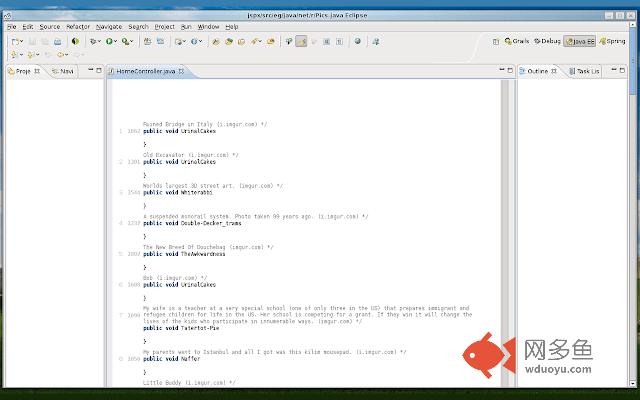
Task: Minimize the Project Explorer view panel
Action: click(x=91, y=70)
